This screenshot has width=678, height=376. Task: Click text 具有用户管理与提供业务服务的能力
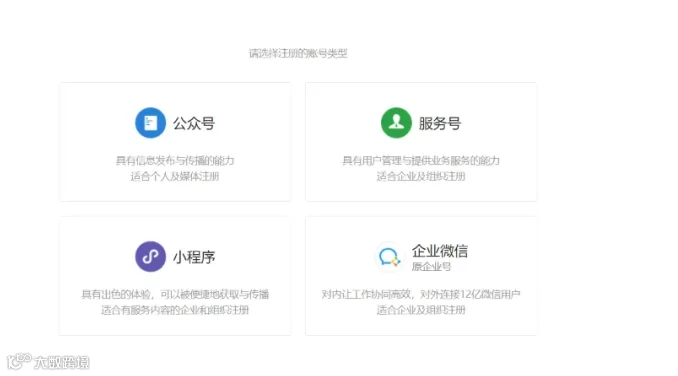click(x=421, y=161)
